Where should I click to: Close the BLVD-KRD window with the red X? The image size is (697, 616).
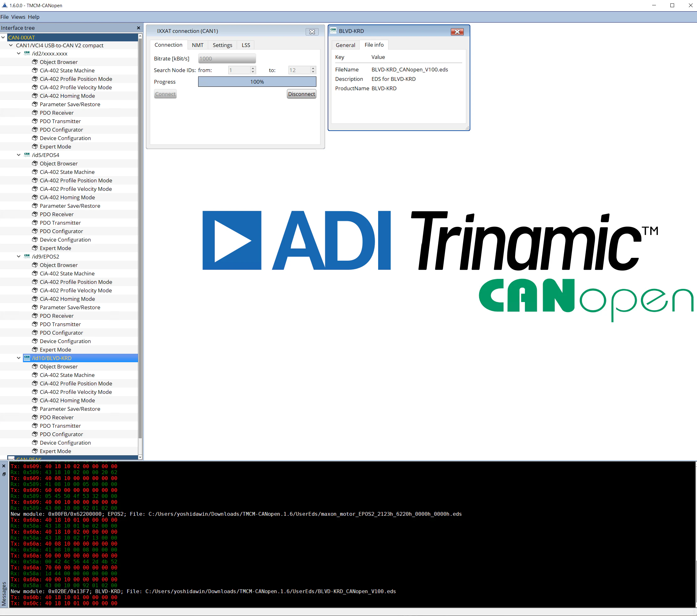click(457, 32)
